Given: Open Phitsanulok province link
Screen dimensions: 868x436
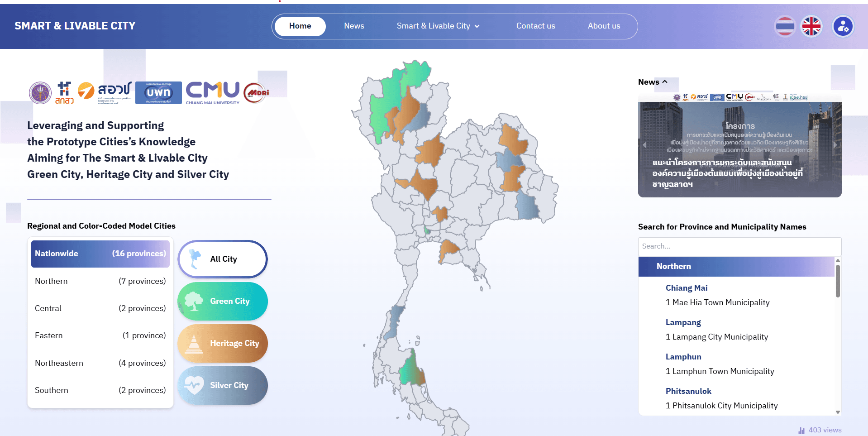Looking at the screenshot, I should tap(688, 391).
